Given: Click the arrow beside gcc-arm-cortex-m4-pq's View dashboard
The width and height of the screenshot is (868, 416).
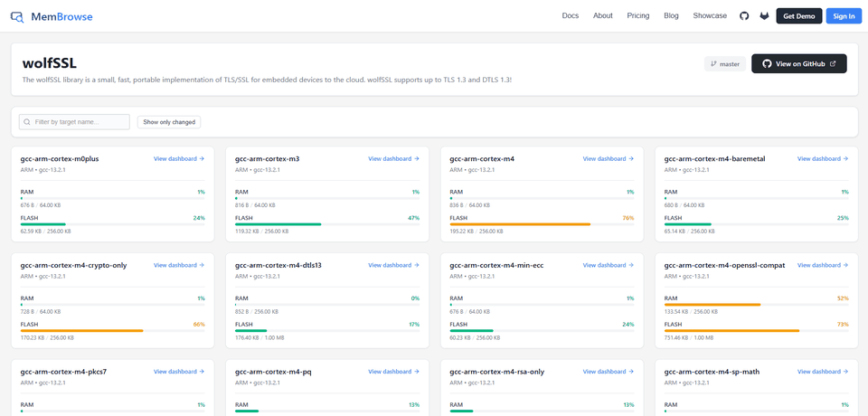Looking at the screenshot, I should [x=416, y=372].
